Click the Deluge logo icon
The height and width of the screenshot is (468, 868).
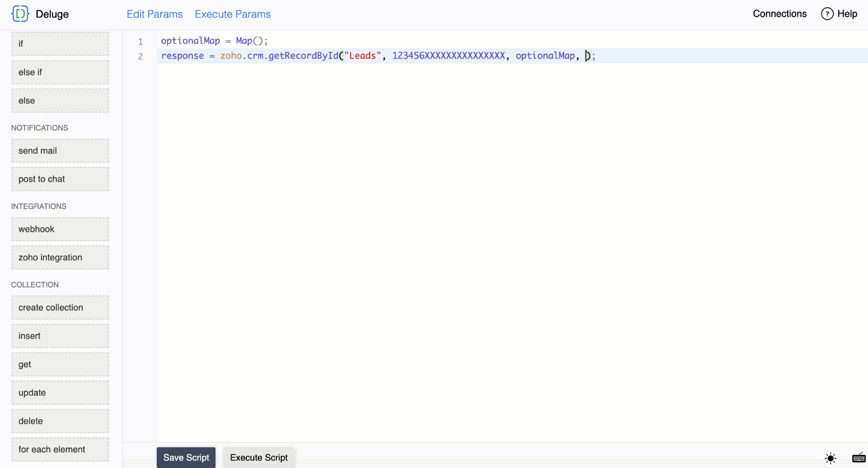click(x=20, y=14)
